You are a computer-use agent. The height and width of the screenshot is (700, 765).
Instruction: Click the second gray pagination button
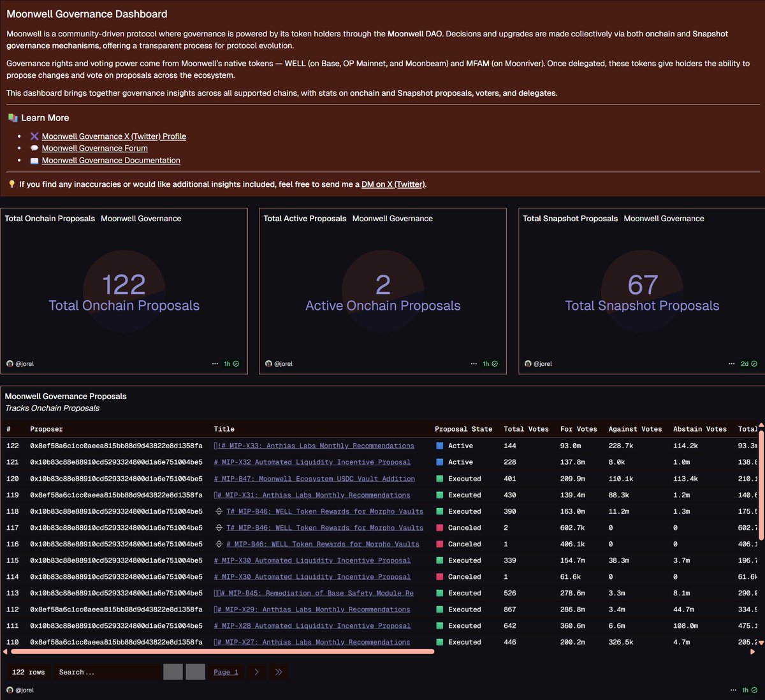coord(195,672)
